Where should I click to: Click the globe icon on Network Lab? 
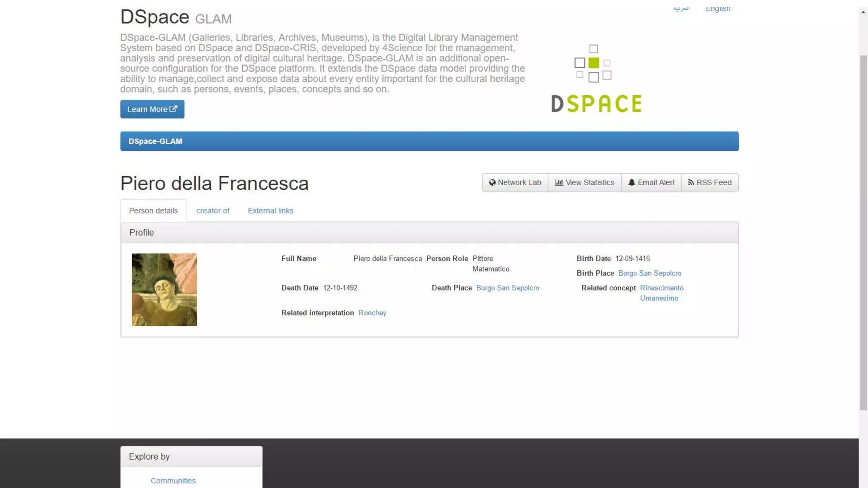click(492, 183)
